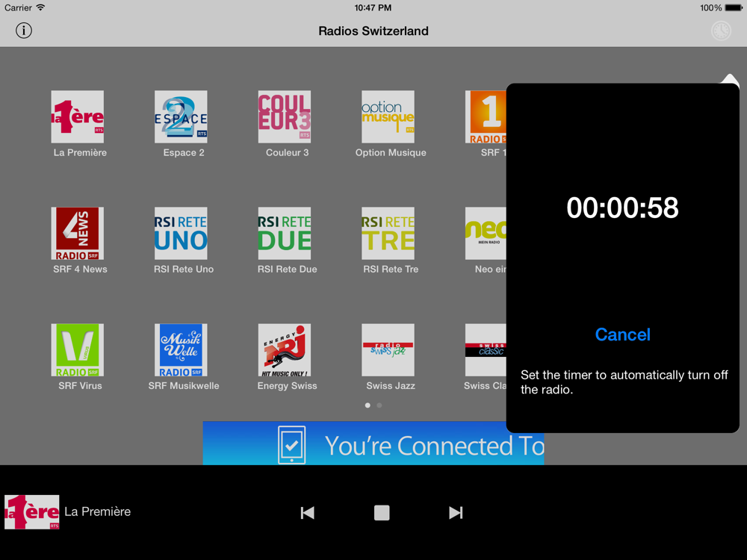This screenshot has width=747, height=560.
Task: Open the info button in the top bar
Action: [x=23, y=31]
